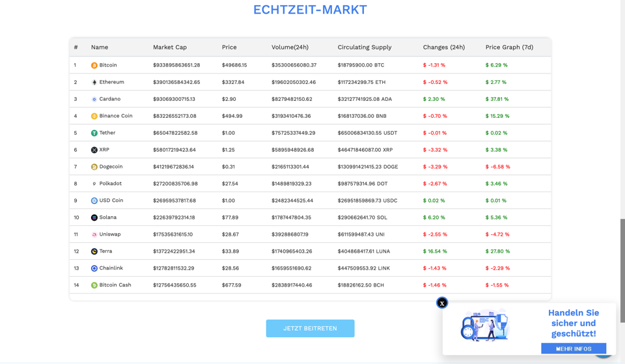Click Binance Coin price $494.99
Viewport: 625px width, 364px height.
[232, 116]
